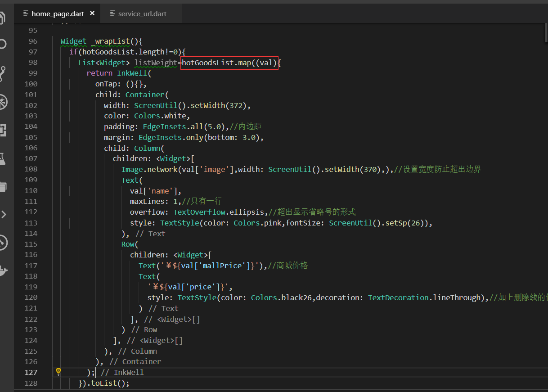
Task: Click the _wrapList function name on line 96
Action: (x=110, y=41)
